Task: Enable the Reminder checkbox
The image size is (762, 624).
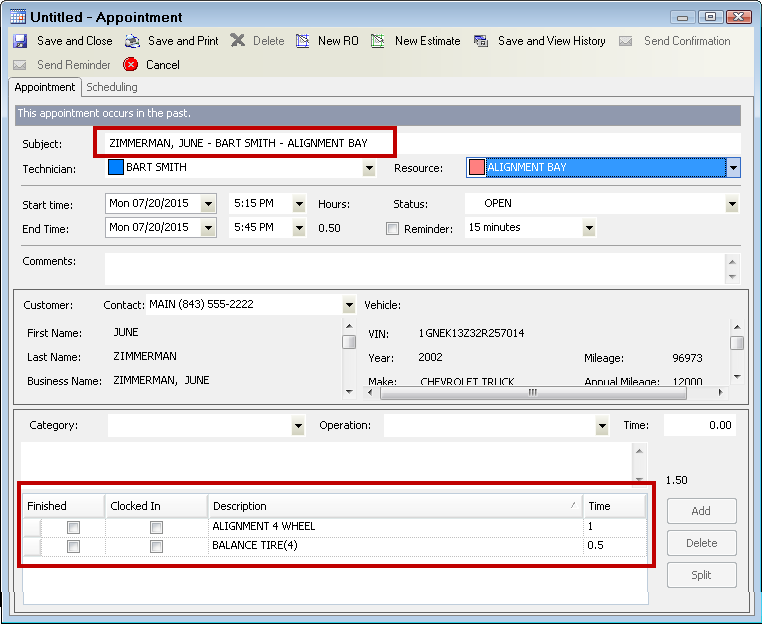Action: (392, 228)
